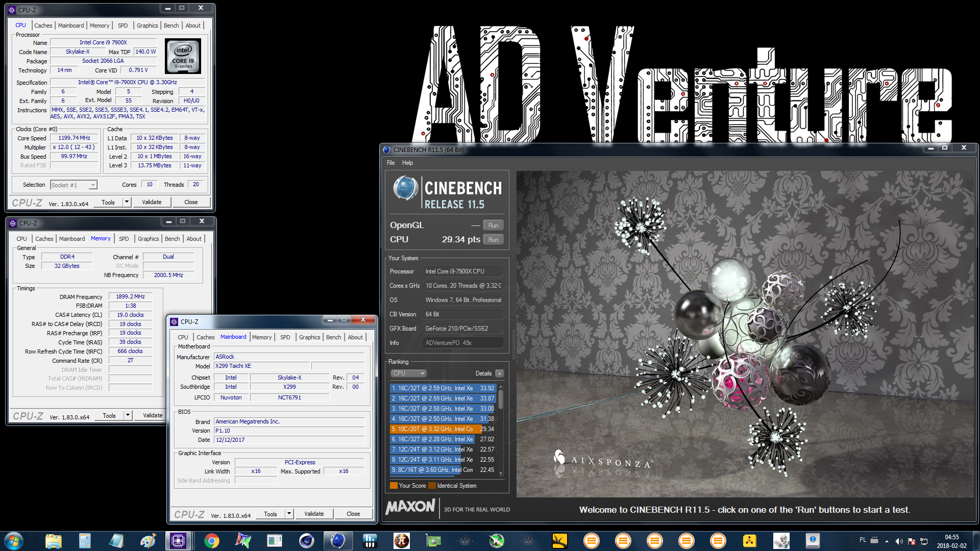The height and width of the screenshot is (551, 980).
Task: Open the Socket #1 selection dropdown
Action: point(73,185)
